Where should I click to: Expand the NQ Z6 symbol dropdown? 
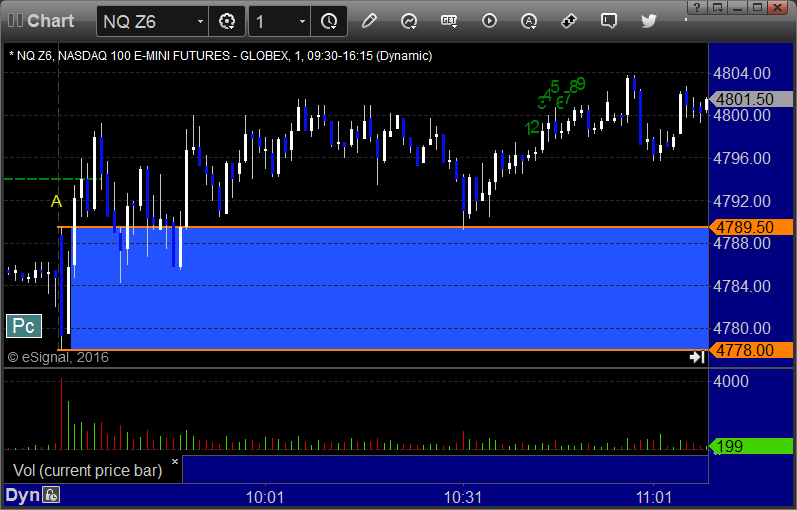[200, 21]
